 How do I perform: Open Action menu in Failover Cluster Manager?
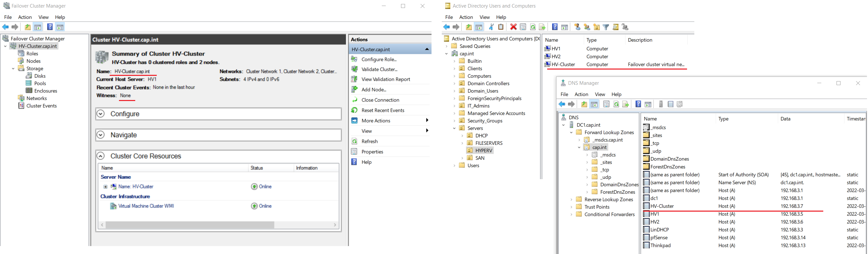point(25,17)
